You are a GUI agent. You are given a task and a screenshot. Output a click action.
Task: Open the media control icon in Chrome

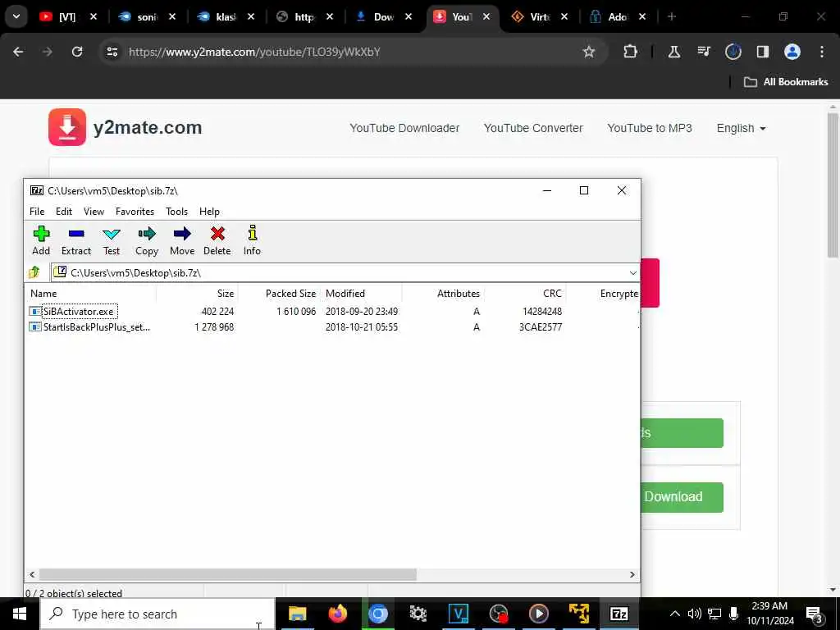(703, 52)
